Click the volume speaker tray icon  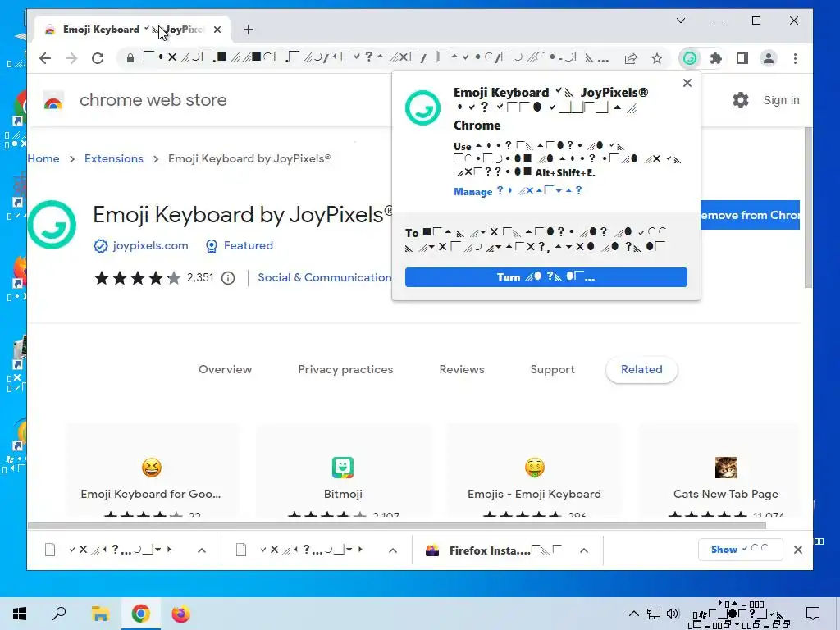pyautogui.click(x=673, y=614)
